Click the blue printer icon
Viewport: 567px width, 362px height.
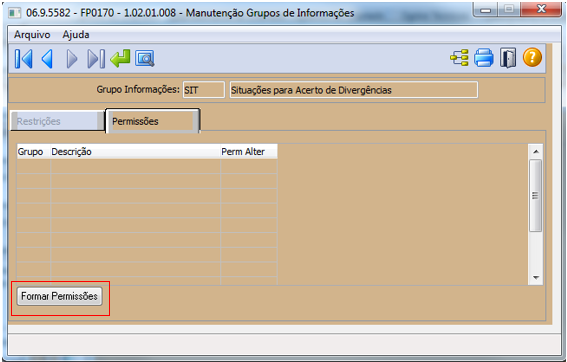point(483,58)
